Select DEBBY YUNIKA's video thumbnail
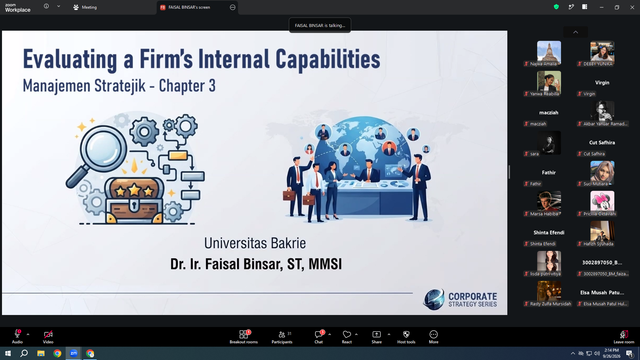This screenshot has height=360, width=640. click(602, 53)
